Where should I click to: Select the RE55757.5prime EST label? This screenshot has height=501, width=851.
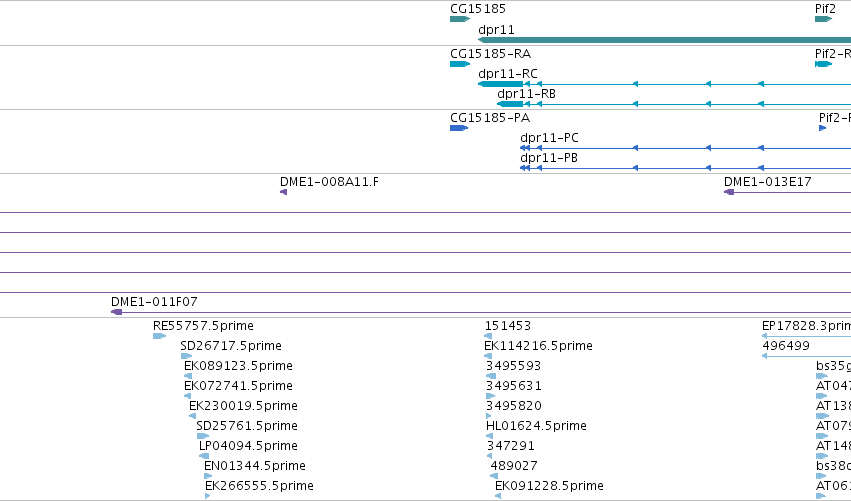[203, 326]
